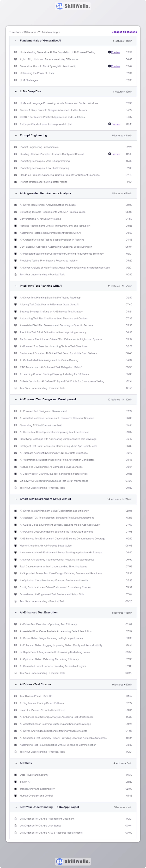Collapse AI Driven - Test Closure chevron
Screen dimensions: 146x868
tap(16, 684)
